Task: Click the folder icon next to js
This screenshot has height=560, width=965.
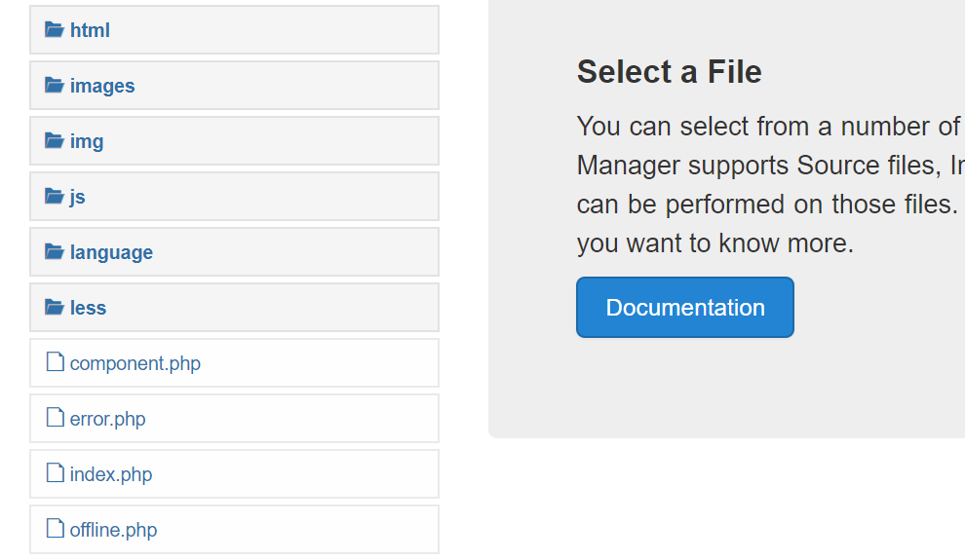Action: pos(55,197)
